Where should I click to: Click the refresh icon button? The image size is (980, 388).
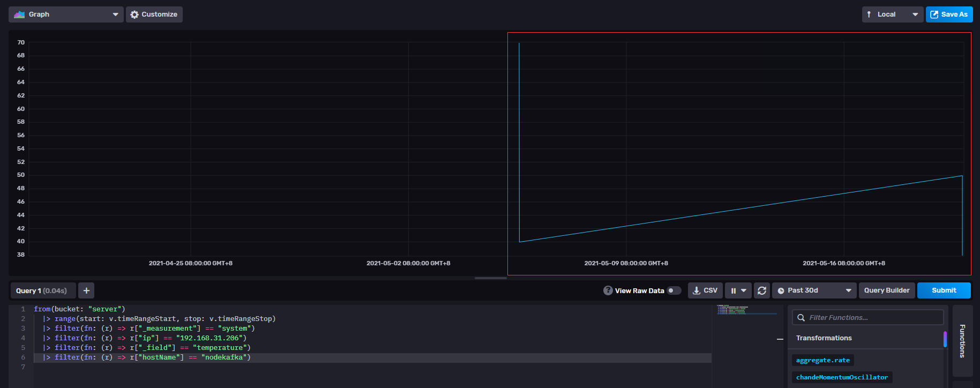coord(762,290)
